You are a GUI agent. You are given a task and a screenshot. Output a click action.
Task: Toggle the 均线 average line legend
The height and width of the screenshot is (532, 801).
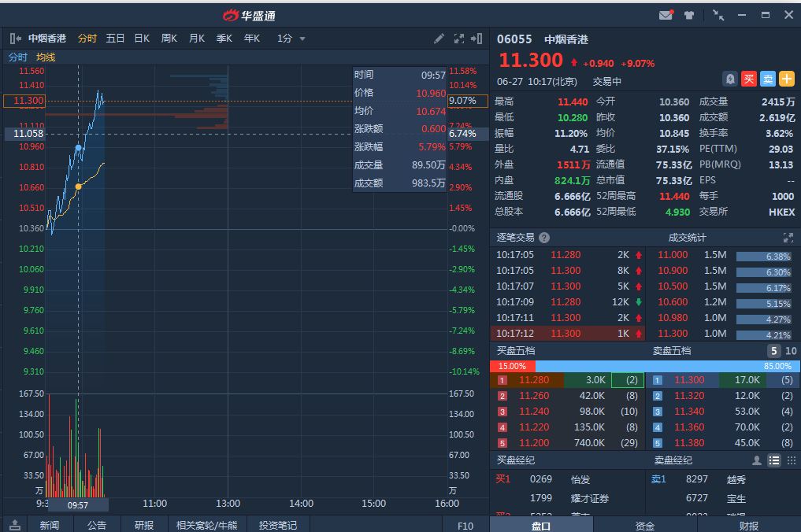[x=46, y=57]
